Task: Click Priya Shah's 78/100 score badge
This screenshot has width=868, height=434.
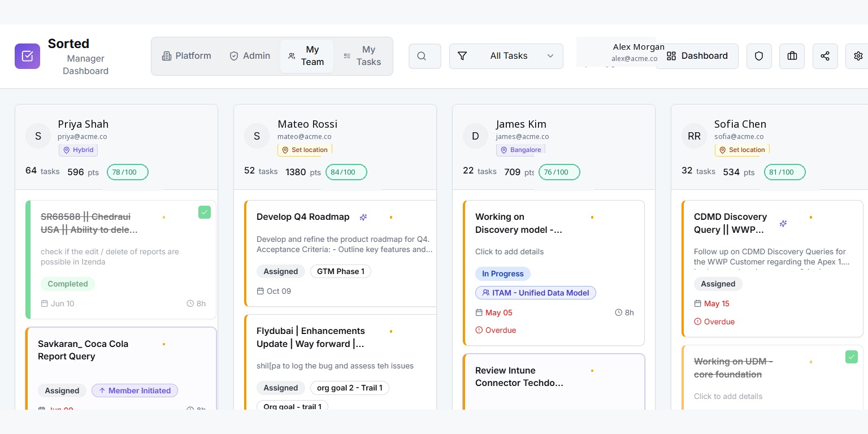Action: [x=128, y=172]
